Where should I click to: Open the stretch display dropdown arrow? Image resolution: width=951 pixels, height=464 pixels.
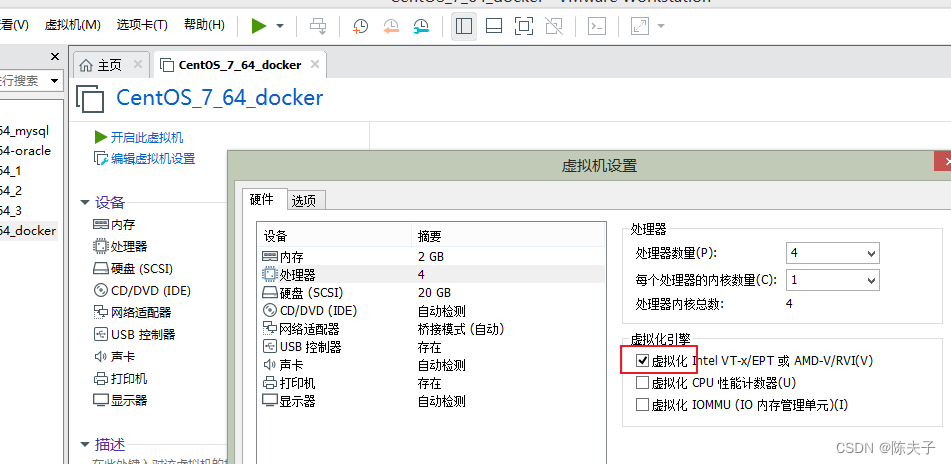(660, 26)
